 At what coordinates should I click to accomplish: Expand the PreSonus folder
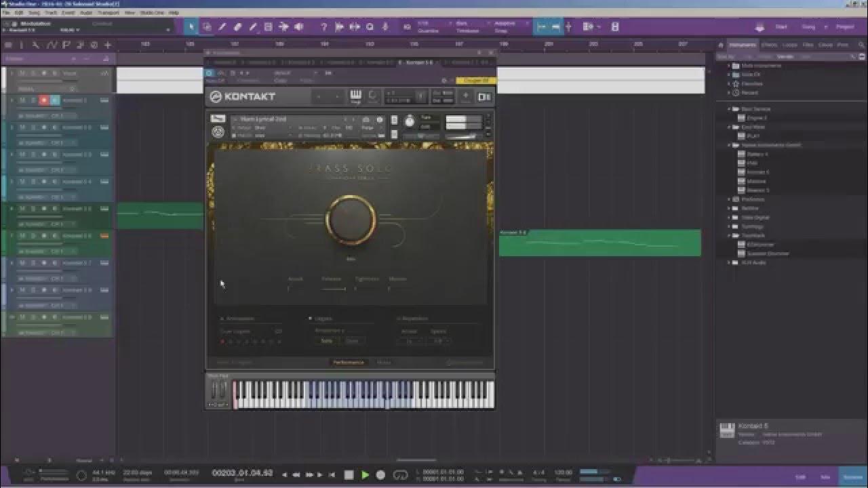[x=730, y=199]
